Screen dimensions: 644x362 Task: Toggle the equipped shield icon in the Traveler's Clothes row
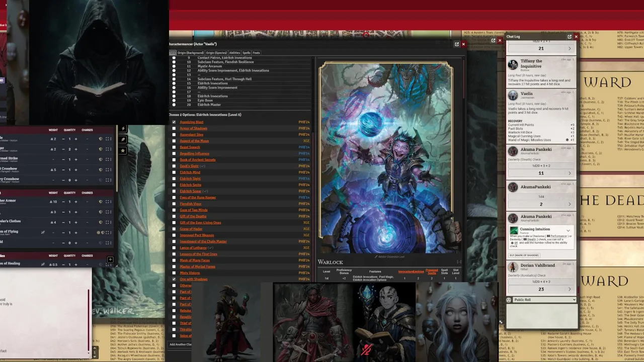(x=100, y=222)
